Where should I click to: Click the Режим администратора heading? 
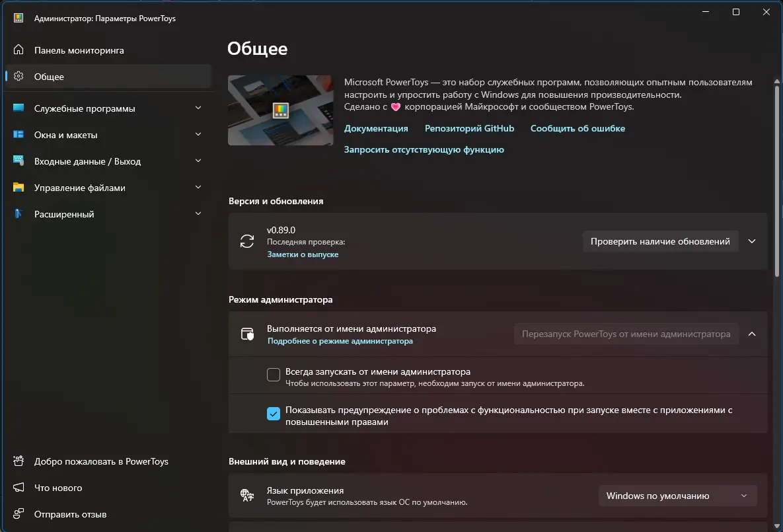click(280, 299)
